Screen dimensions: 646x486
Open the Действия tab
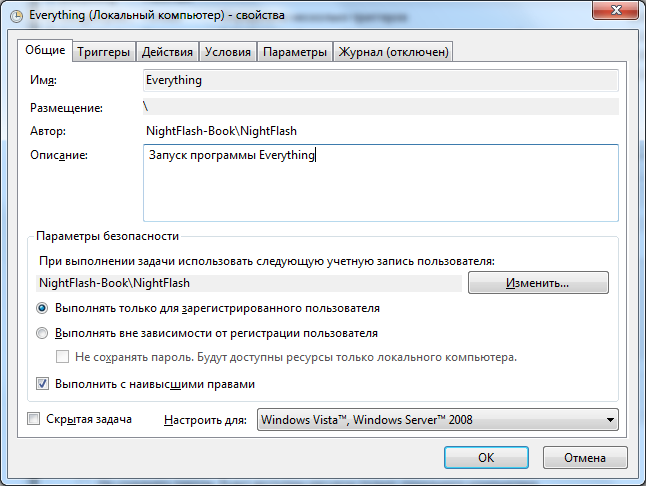tap(167, 52)
